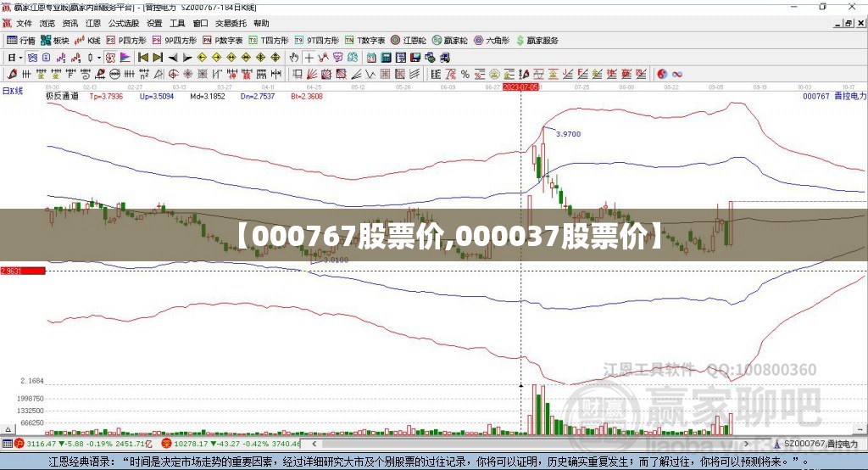Image resolution: width=868 pixels, height=470 pixels.
Task: Open the 江恩 menu
Action: click(93, 23)
